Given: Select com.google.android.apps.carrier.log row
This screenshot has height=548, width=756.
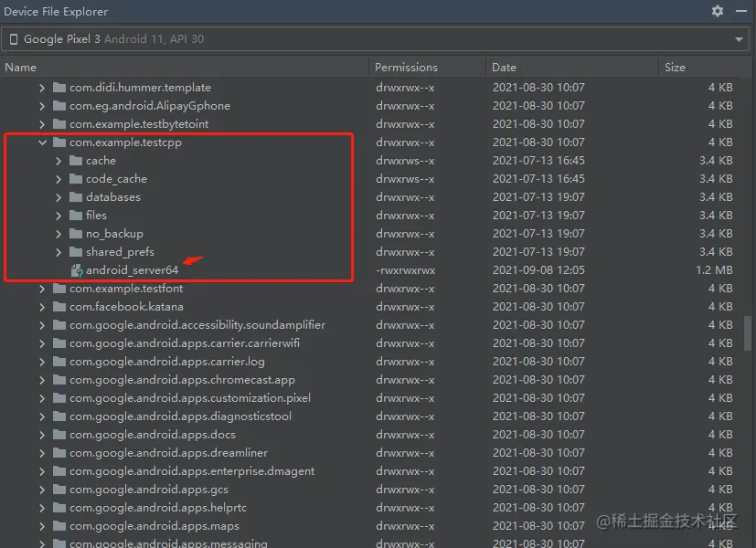Looking at the screenshot, I should click(x=376, y=362).
